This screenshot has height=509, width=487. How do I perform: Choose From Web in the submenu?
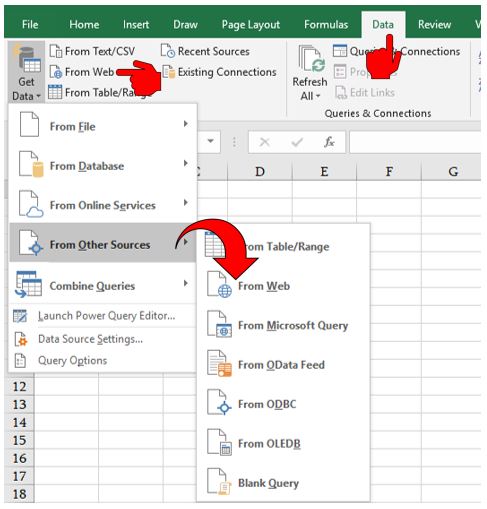[283, 286]
